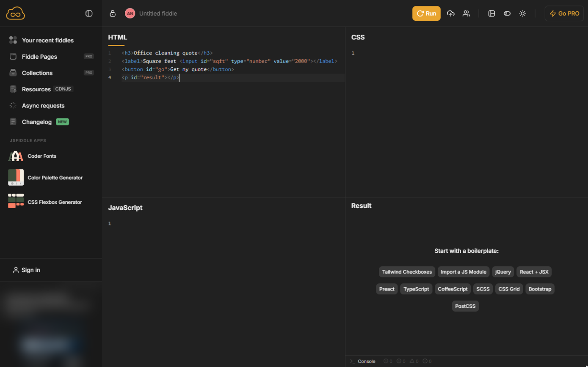Click the Resources file icon
The height and width of the screenshot is (367, 588).
[x=13, y=89]
